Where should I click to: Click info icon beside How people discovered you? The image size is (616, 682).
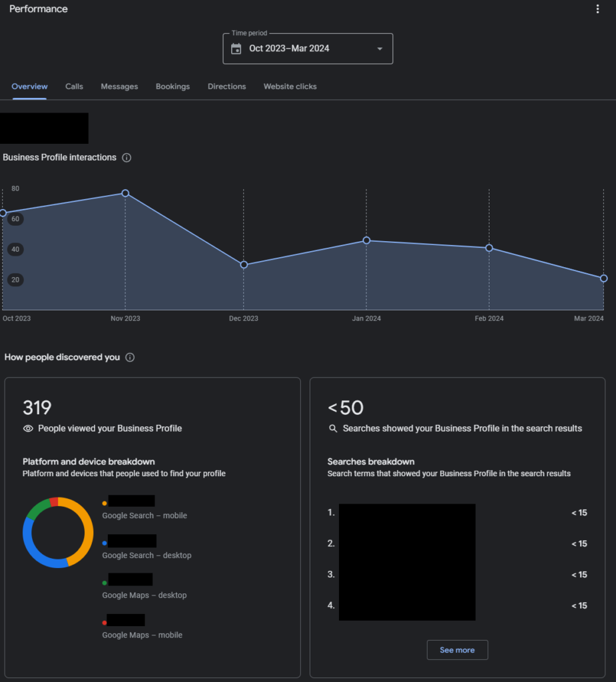coord(130,357)
